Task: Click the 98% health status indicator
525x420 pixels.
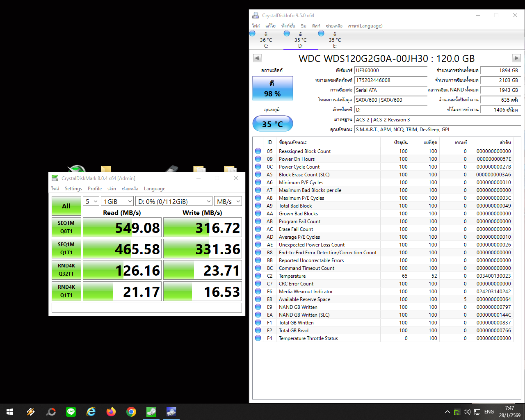Action: tap(272, 89)
